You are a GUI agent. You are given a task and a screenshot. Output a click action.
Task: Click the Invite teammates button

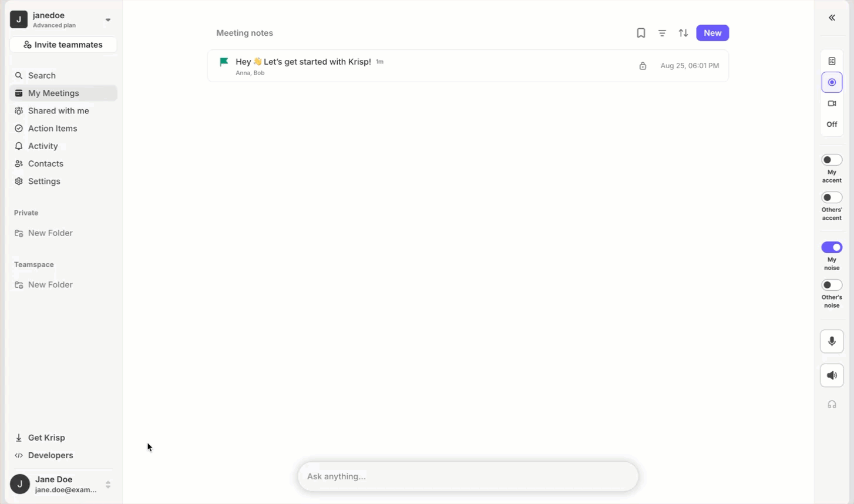coord(63,45)
